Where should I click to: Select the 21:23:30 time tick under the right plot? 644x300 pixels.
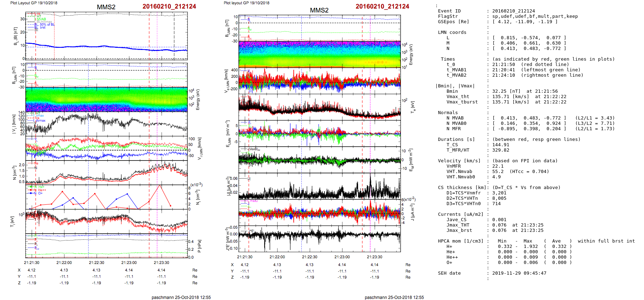[374, 257]
